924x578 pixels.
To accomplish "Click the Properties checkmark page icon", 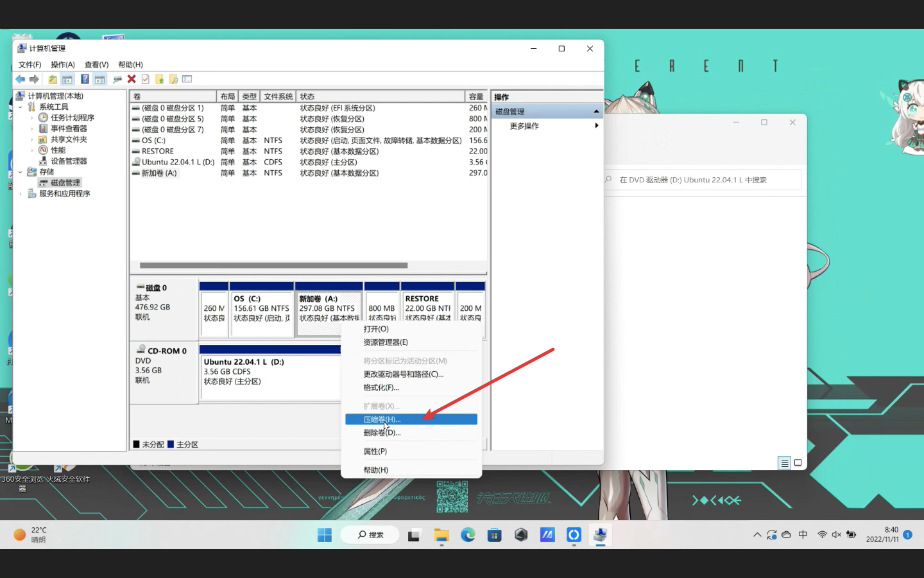I will (146, 79).
